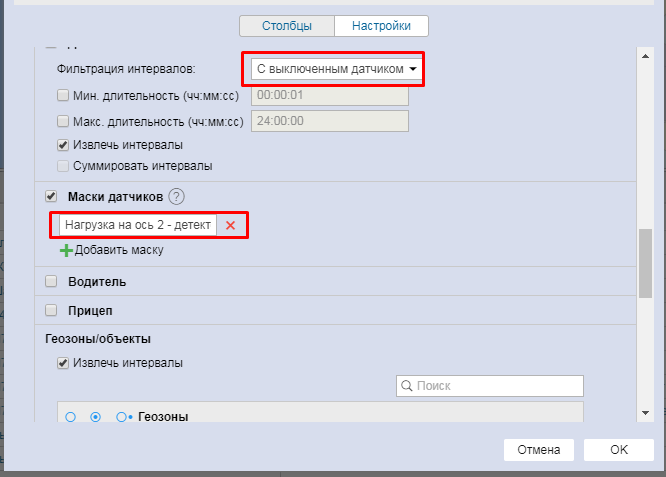
Task: Click the search magnifier icon in Поиск
Action: click(407, 386)
